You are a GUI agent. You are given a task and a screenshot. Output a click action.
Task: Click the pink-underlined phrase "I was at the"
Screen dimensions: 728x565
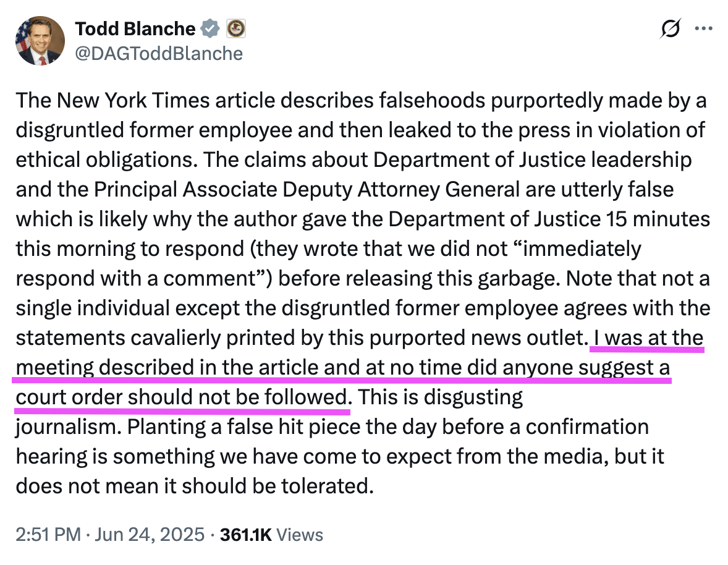pyautogui.click(x=649, y=338)
